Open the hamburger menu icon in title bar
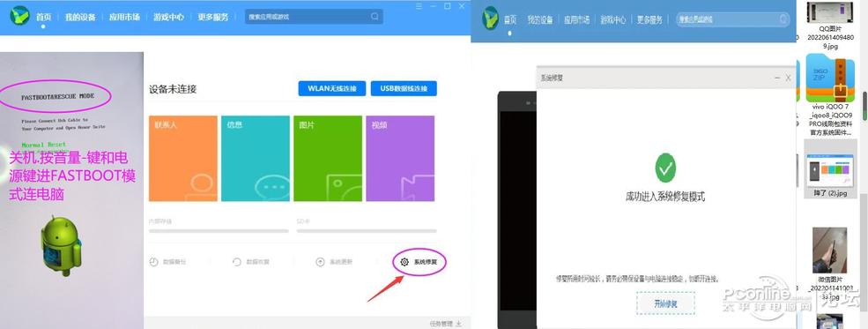This screenshot has width=868, height=329. (419, 6)
